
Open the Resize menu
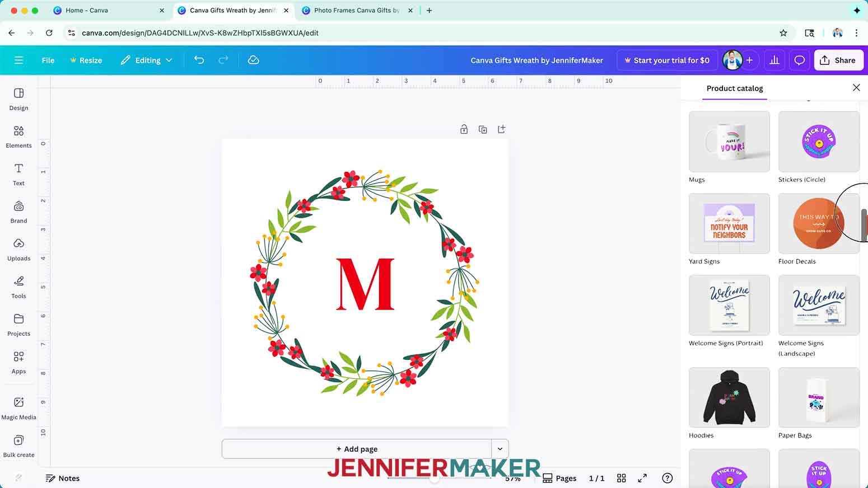[86, 60]
